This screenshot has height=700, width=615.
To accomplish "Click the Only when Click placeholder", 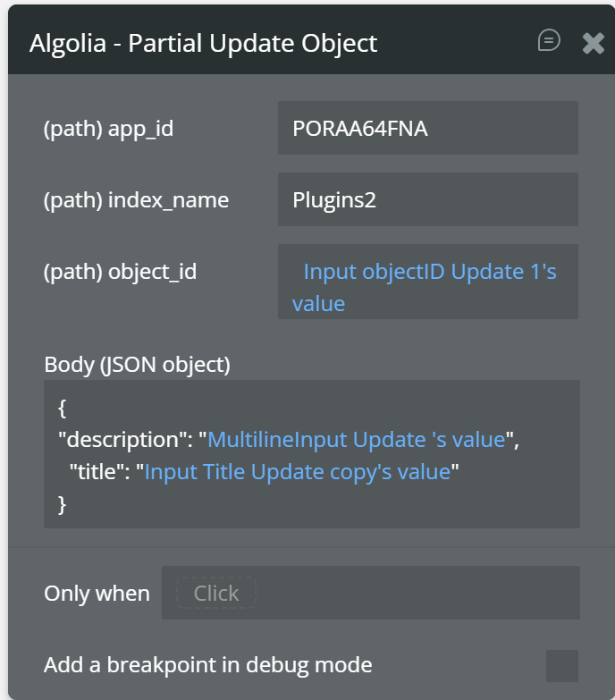I will pos(215,593).
